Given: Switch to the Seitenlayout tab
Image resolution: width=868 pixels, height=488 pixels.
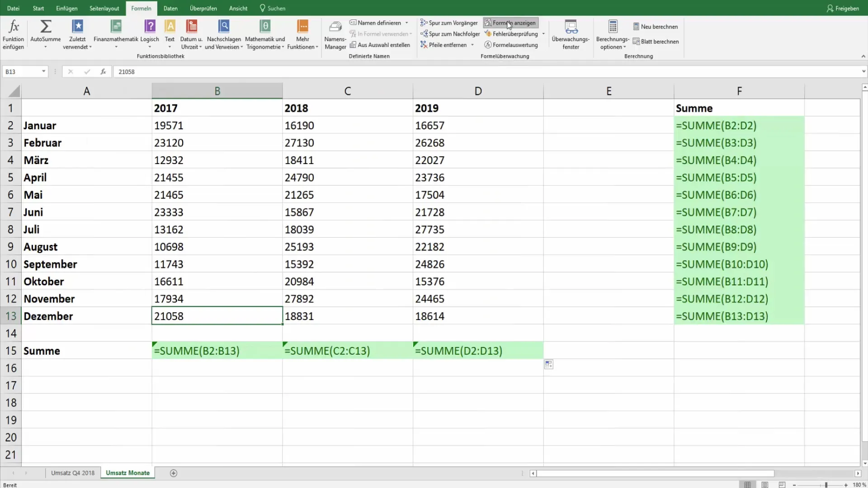Looking at the screenshot, I should tap(104, 8).
